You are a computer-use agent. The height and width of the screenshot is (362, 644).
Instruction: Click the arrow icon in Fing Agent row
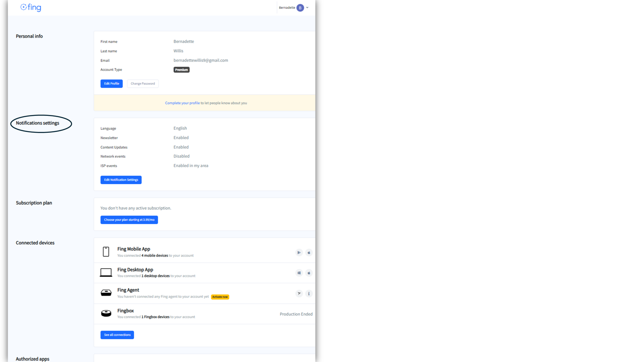click(299, 294)
